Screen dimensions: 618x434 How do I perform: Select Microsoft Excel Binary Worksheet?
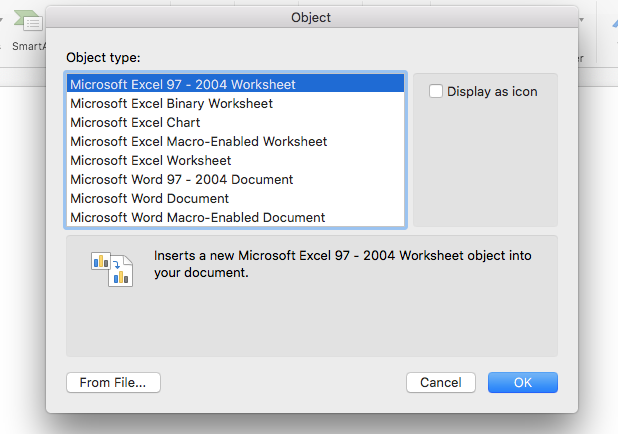tap(235, 104)
